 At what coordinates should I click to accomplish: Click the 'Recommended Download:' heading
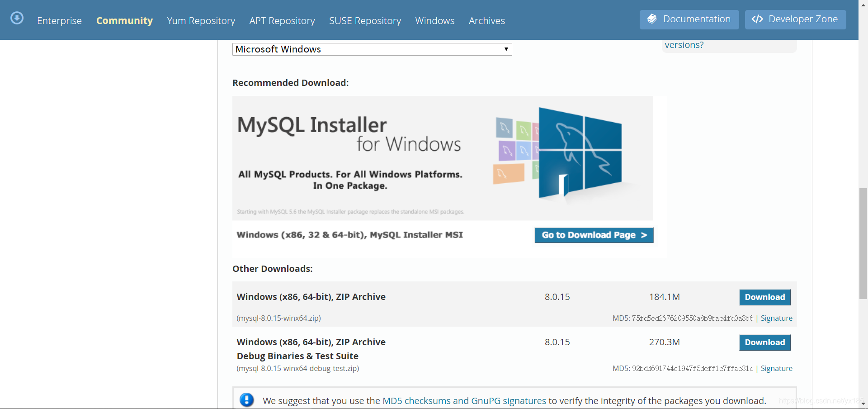[x=291, y=83]
